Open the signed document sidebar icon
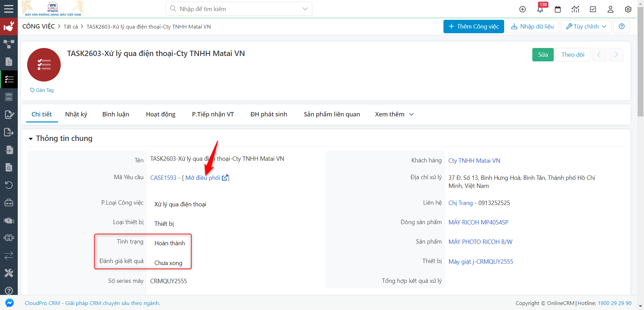This screenshot has height=310, width=644. tap(9, 114)
